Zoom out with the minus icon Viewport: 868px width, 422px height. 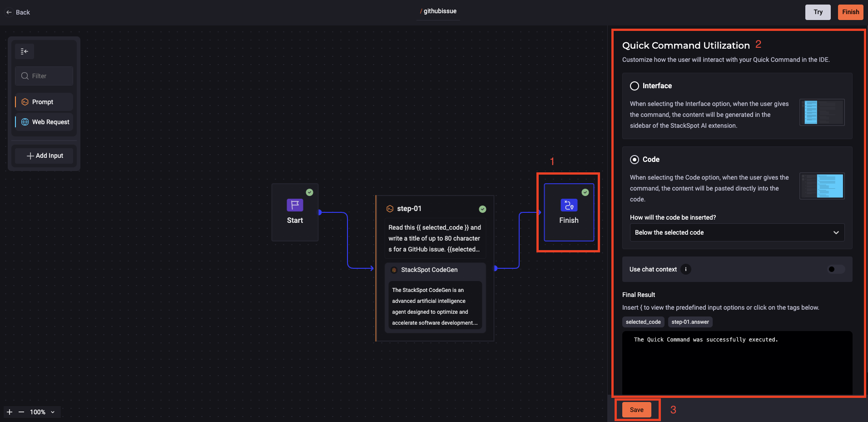[x=20, y=412]
